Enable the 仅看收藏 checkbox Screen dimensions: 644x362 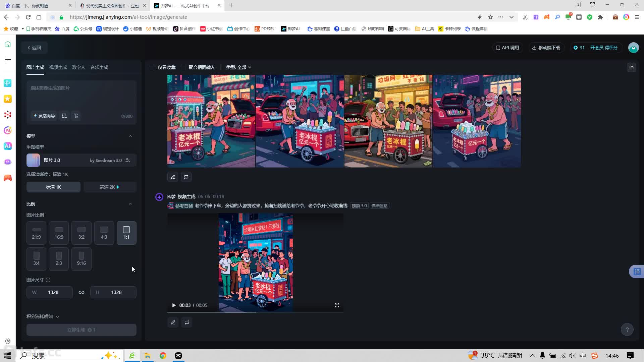[x=153, y=67]
